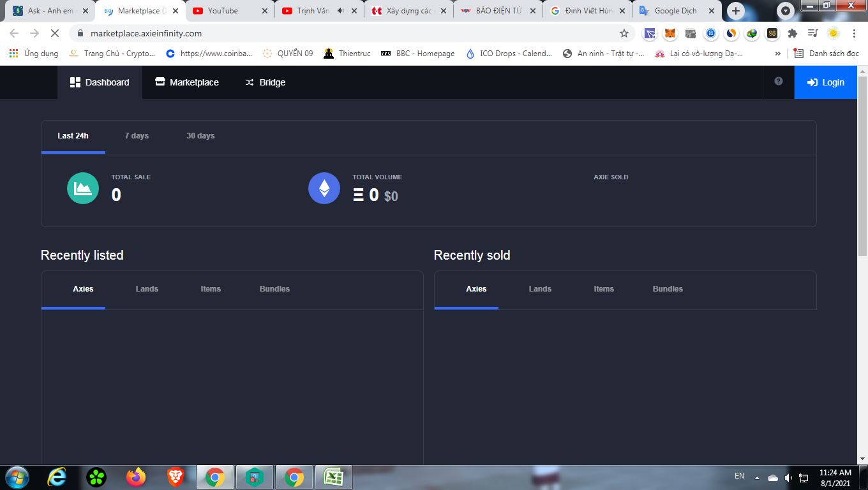Switch to the BÁO ĐIỆN TỬ browser tab

point(498,11)
